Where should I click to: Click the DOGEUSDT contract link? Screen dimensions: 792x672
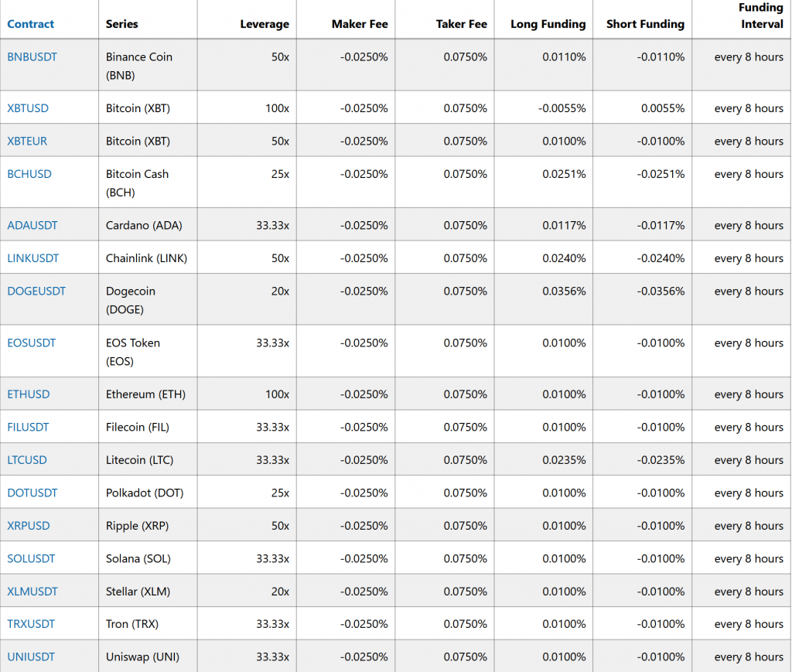click(x=36, y=291)
